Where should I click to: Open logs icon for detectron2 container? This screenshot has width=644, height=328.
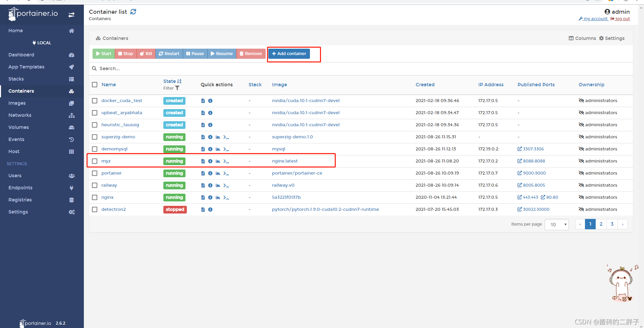203,209
